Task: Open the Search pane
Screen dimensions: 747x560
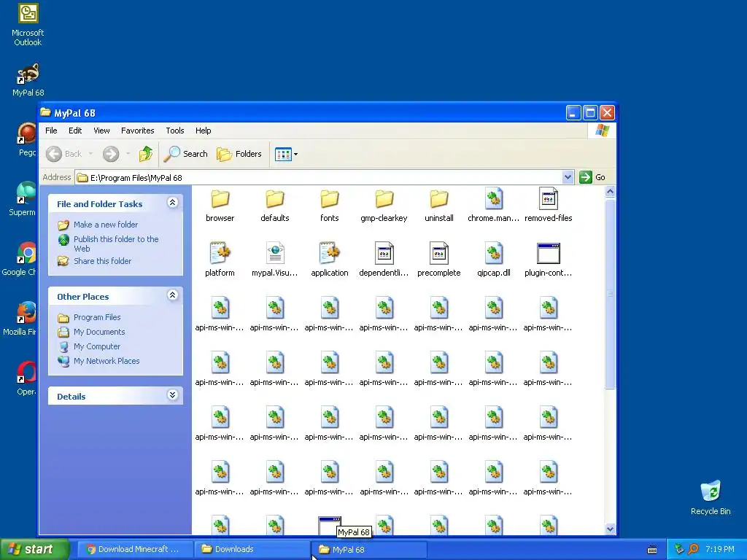Action: pos(186,154)
